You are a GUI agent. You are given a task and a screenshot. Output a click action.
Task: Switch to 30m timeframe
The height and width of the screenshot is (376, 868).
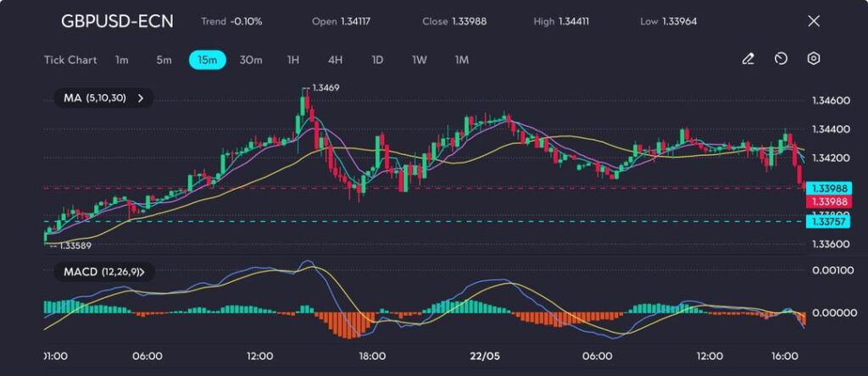coord(251,60)
